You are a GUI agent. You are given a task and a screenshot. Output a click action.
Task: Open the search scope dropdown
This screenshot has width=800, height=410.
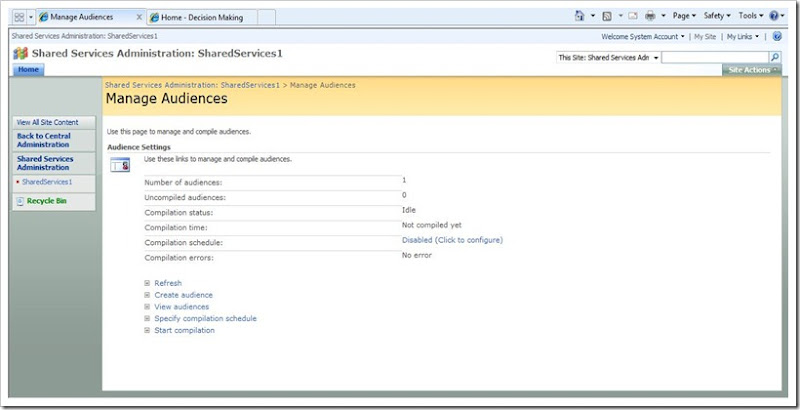pos(609,58)
